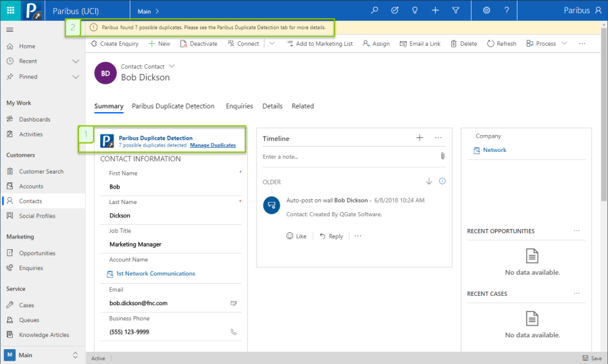Open the Connect split button dropdown arrow
Screen dimensions: 608x364
[x=272, y=43]
